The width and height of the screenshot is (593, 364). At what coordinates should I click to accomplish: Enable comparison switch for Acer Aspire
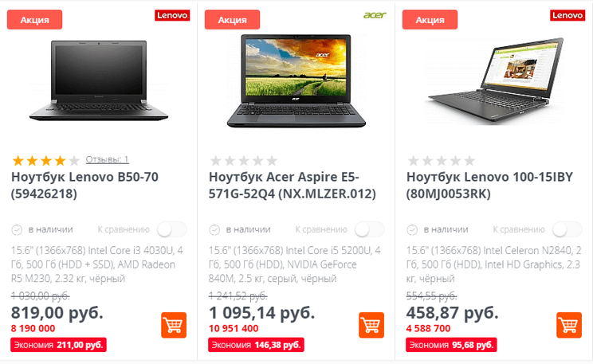(370, 229)
